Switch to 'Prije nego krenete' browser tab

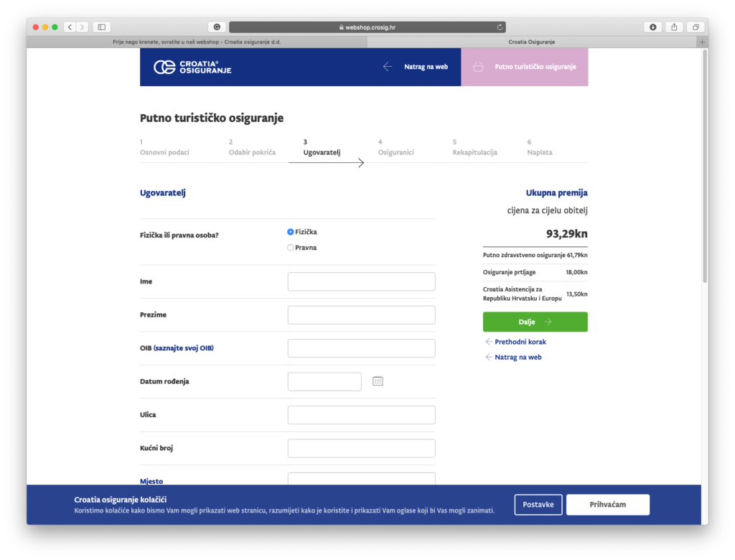[x=196, y=42]
